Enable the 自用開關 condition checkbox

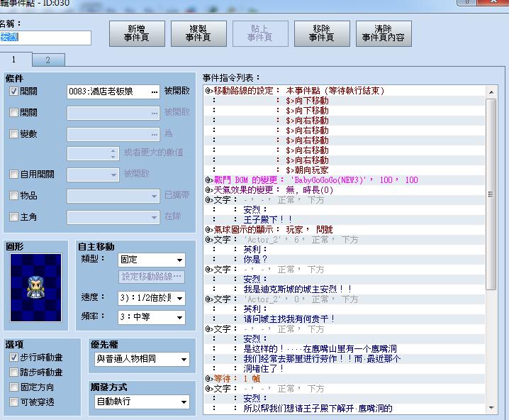pyautogui.click(x=13, y=175)
